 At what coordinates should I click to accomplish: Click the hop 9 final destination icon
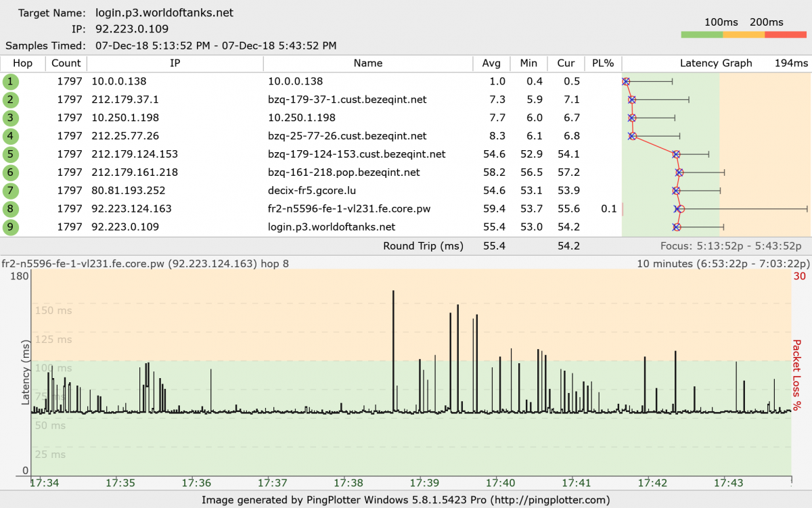[11, 227]
